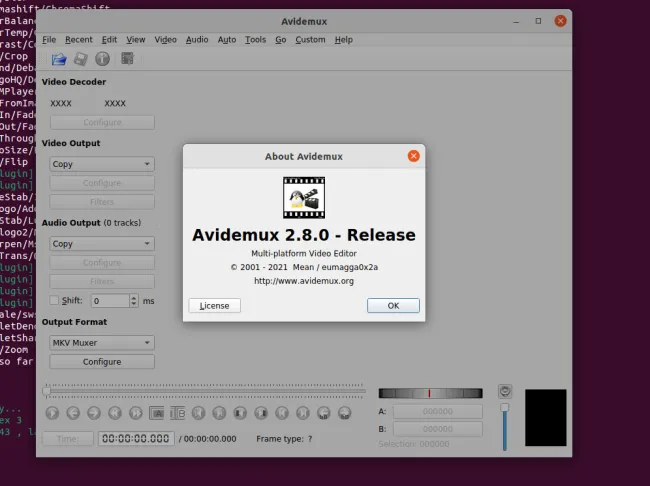650x486 pixels.
Task: Click Configure under Video Decoder
Action: click(102, 122)
